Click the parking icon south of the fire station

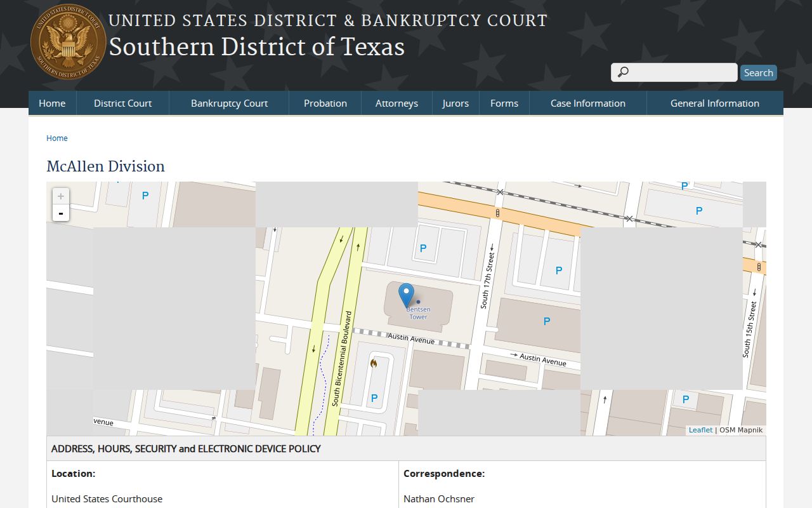click(374, 399)
